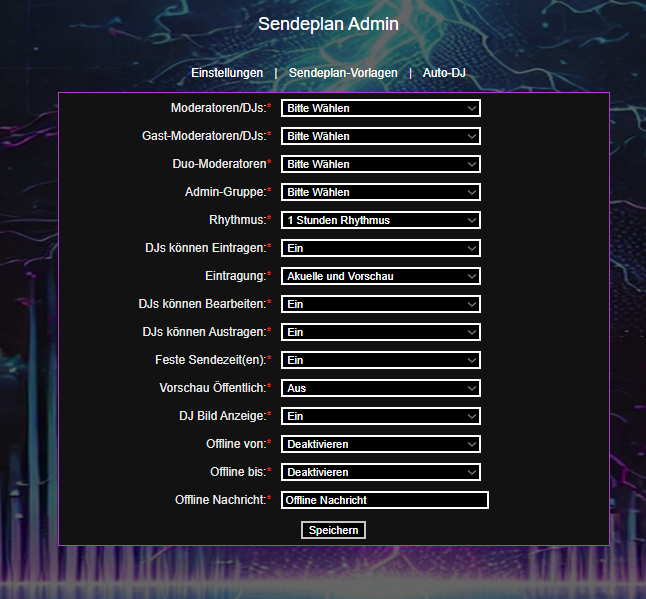
Task: Open the Duo-Moderatoren dropdown
Action: coord(381,164)
